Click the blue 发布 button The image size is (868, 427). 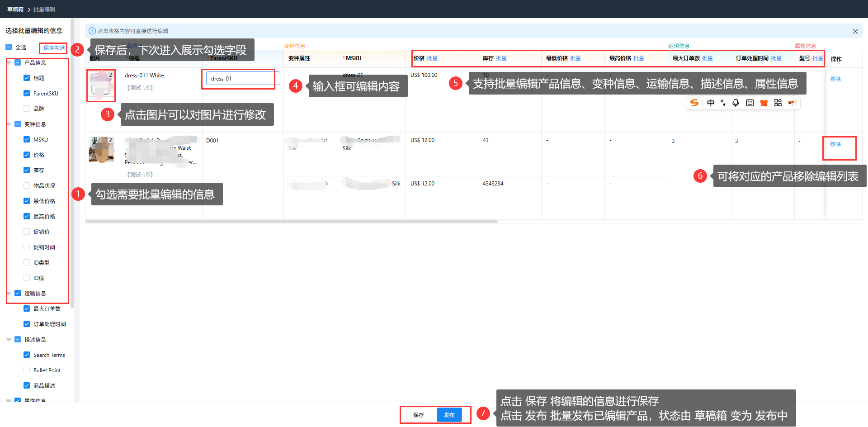(x=449, y=415)
